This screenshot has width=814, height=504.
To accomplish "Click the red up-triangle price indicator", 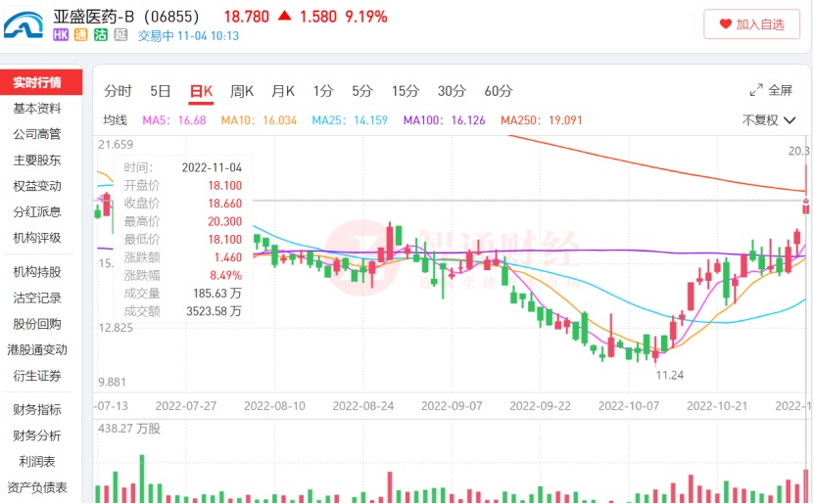I will [284, 16].
